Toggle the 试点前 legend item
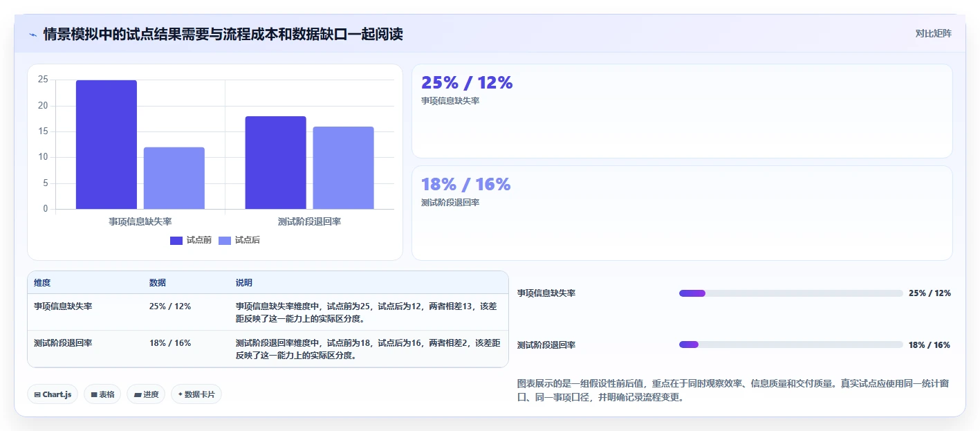The image size is (980, 431). [x=191, y=240]
